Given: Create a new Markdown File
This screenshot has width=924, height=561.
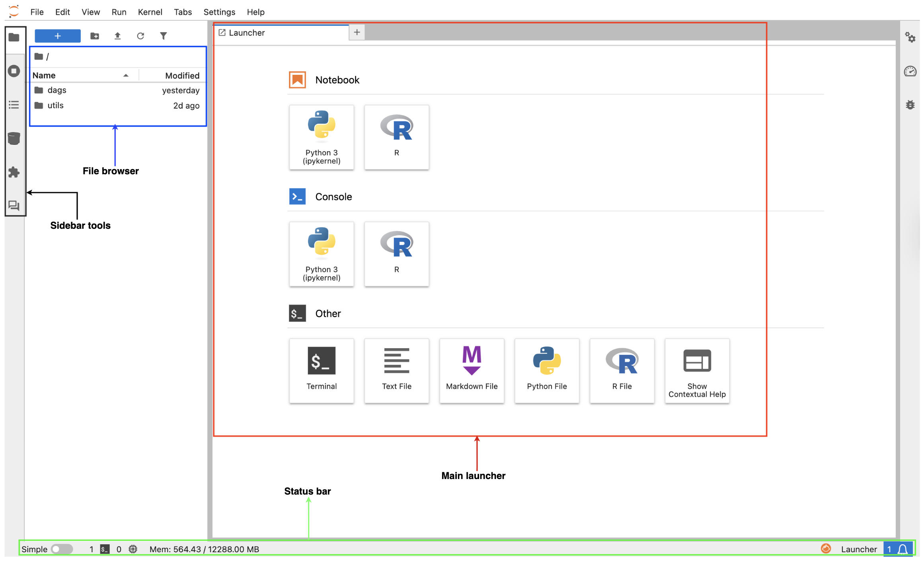Looking at the screenshot, I should pyautogui.click(x=472, y=370).
